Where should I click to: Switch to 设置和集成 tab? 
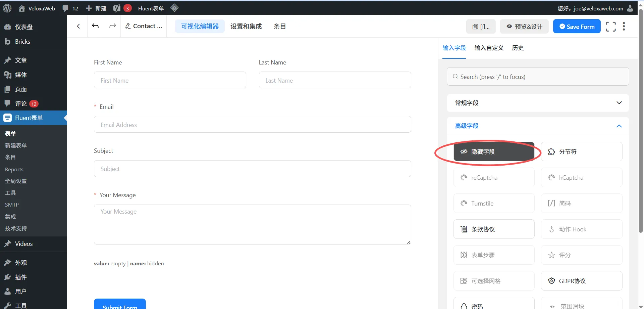point(246,26)
